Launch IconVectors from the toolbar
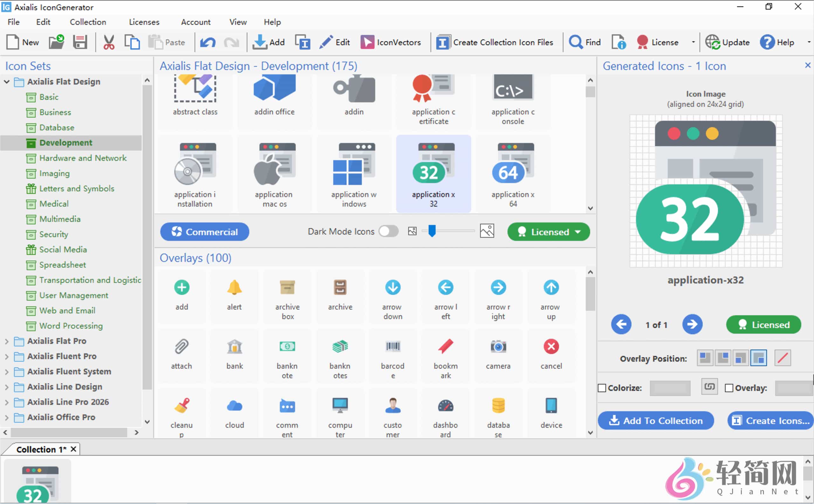This screenshot has height=504, width=814. 390,42
